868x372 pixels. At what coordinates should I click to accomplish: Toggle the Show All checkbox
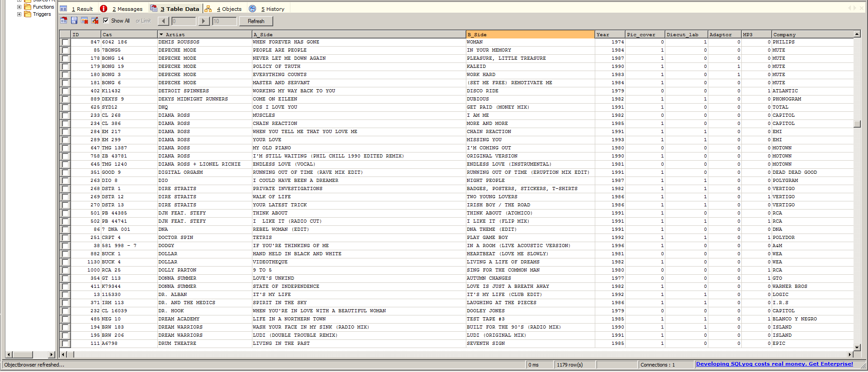tap(106, 20)
